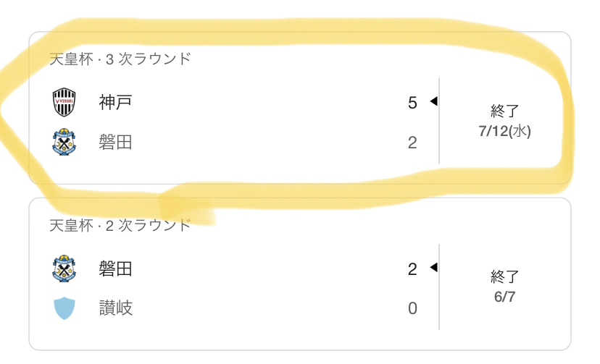Open the 讃岐 team name
This screenshot has width=600, height=364.
(115, 308)
